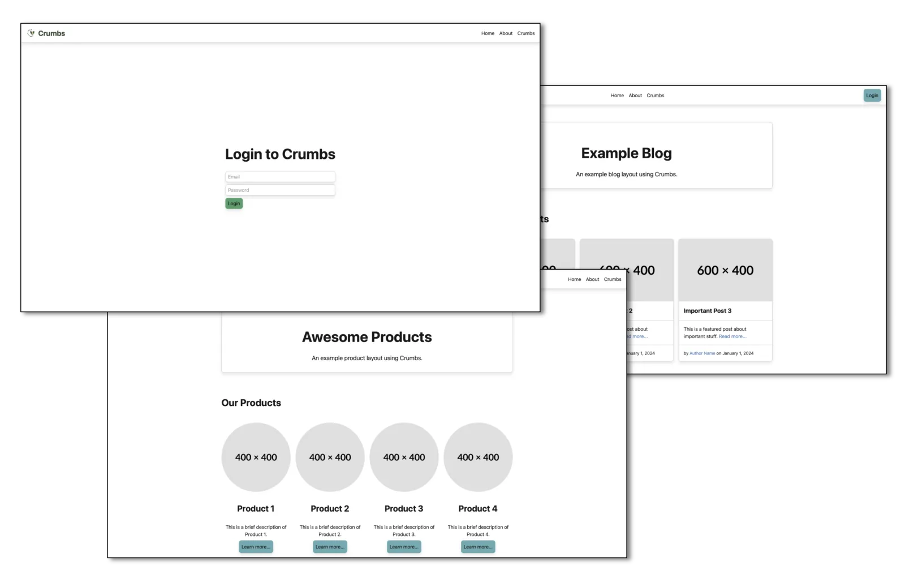Select the Home link in the login page navbar

[488, 33]
